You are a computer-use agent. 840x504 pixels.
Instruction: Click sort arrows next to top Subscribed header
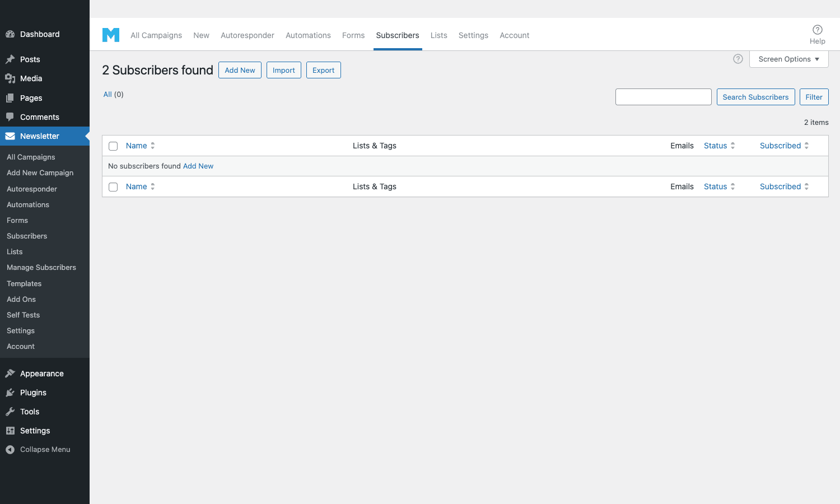807,146
